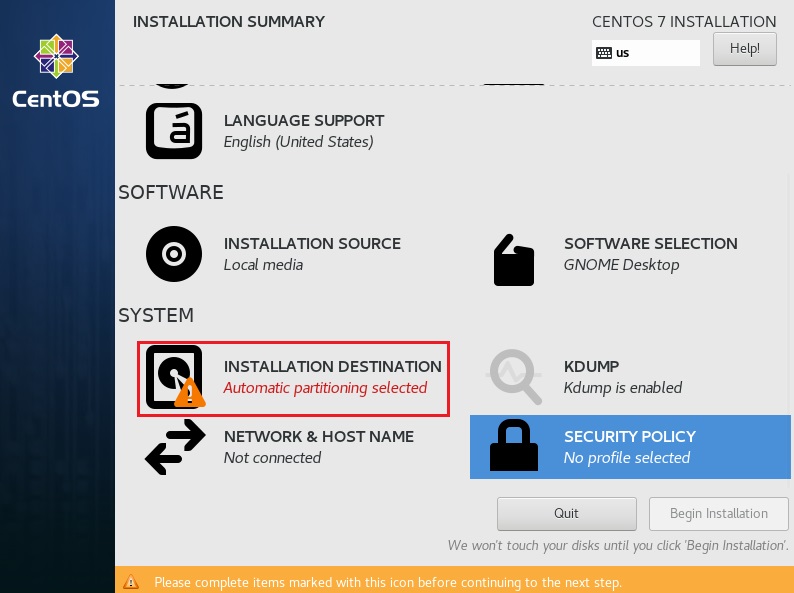Open INSTALLATION DESTINATION label
794x593 pixels.
[x=333, y=366]
